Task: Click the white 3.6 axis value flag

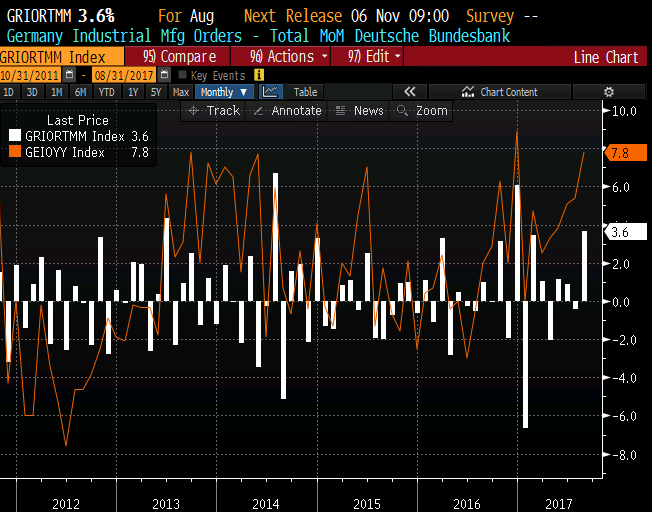Action: click(x=625, y=232)
